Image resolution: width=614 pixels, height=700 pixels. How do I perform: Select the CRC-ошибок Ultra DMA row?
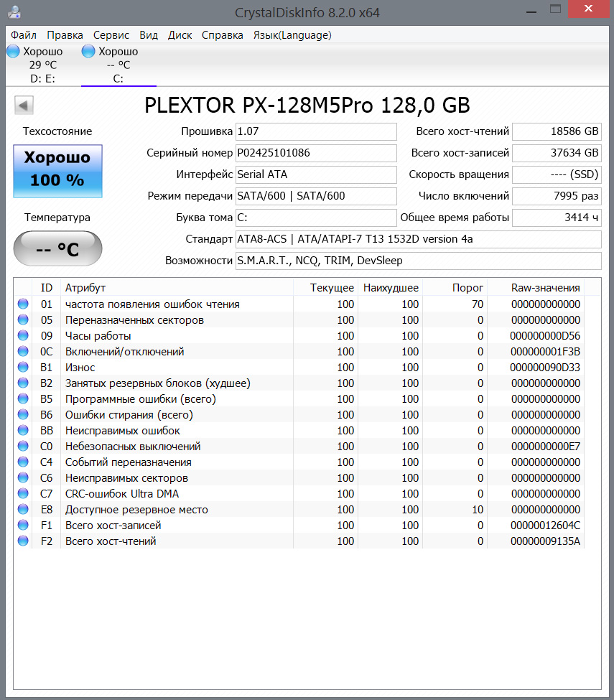[x=299, y=494]
